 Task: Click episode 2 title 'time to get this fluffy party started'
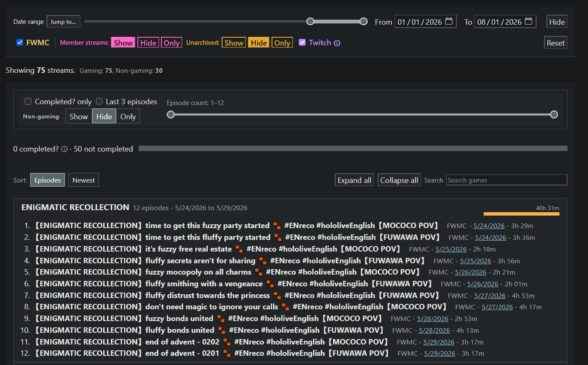[x=237, y=237]
